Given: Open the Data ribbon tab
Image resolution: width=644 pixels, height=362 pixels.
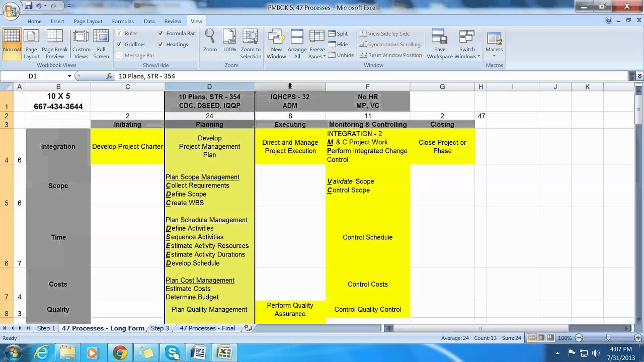Looking at the screenshot, I should (149, 21).
